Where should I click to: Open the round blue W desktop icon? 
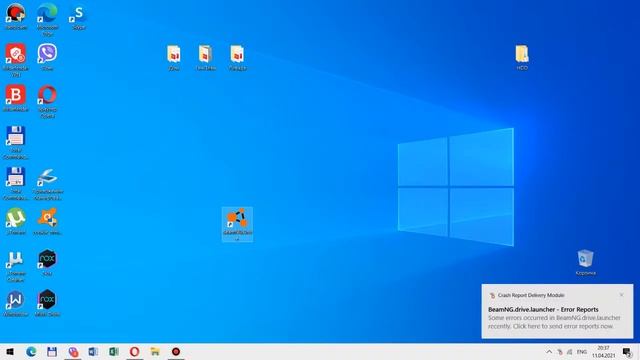16,304
